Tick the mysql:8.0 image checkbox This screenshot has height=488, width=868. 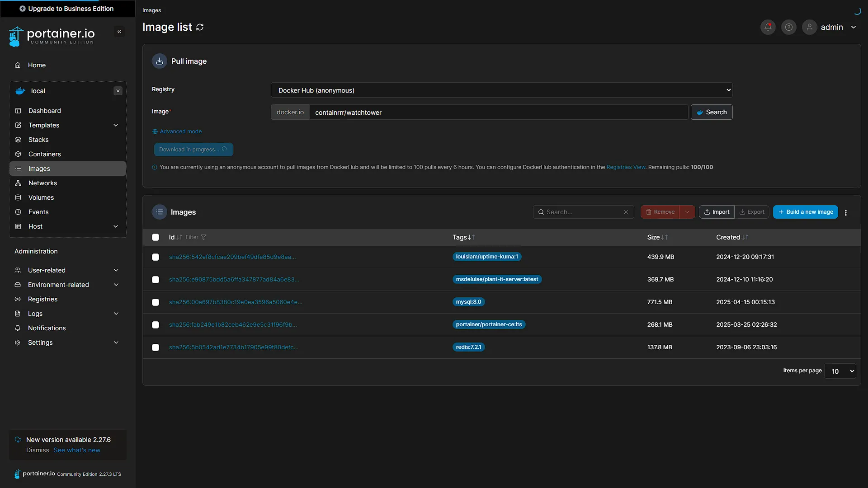point(156,302)
